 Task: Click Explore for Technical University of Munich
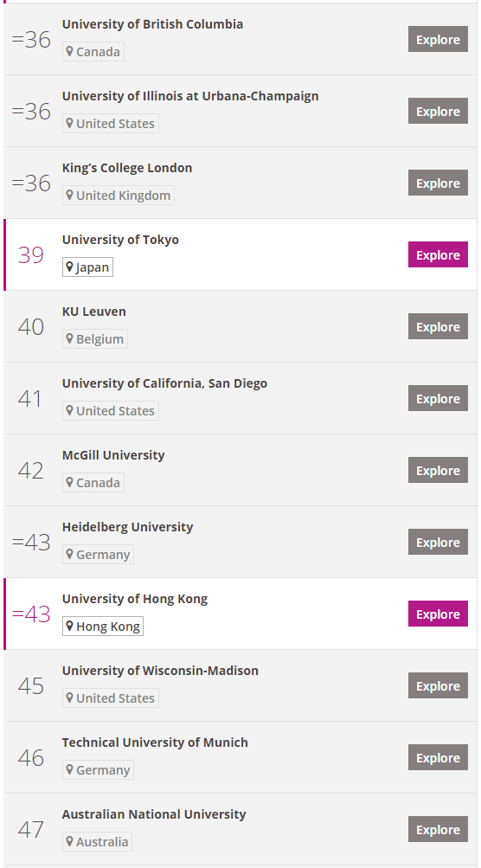click(438, 757)
